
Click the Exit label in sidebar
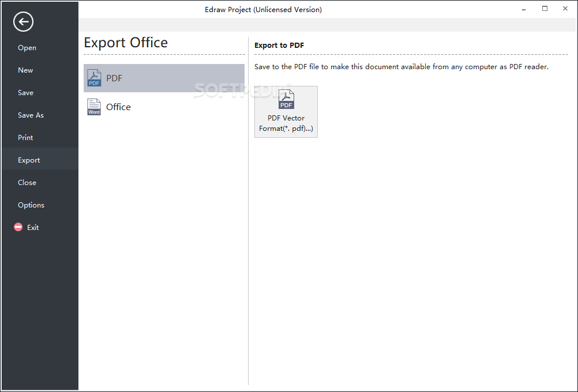click(x=33, y=228)
